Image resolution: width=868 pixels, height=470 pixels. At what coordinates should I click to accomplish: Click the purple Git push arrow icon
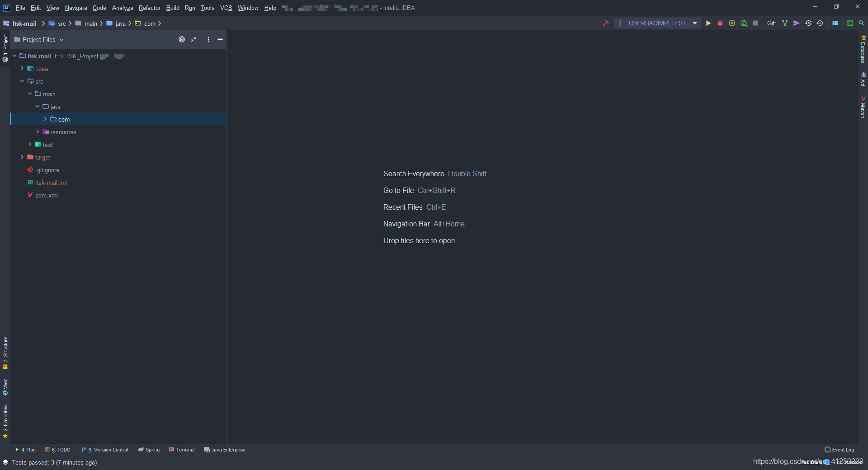tap(797, 23)
